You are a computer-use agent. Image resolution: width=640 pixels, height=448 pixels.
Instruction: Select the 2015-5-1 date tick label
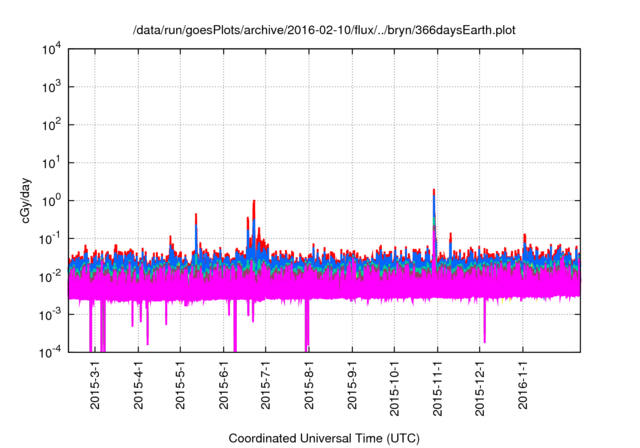(180, 384)
